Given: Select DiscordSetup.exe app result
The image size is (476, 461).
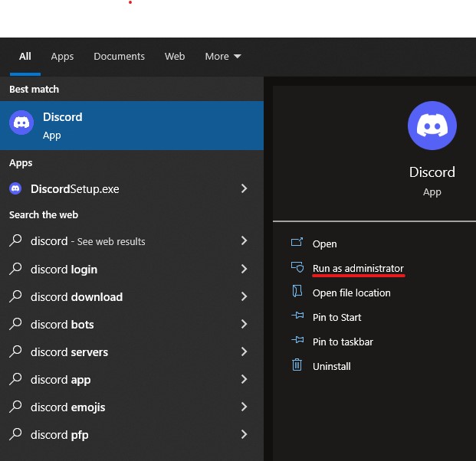Looking at the screenshot, I should pos(132,189).
